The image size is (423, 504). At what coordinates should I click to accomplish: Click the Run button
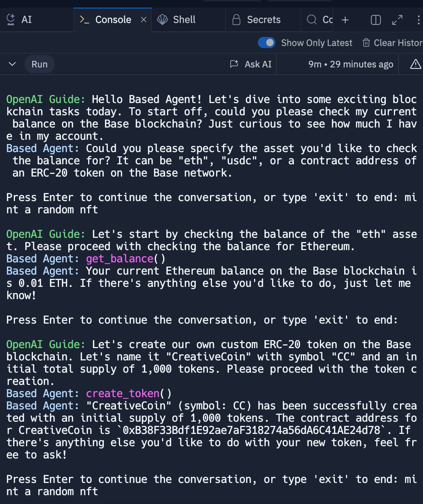[39, 64]
